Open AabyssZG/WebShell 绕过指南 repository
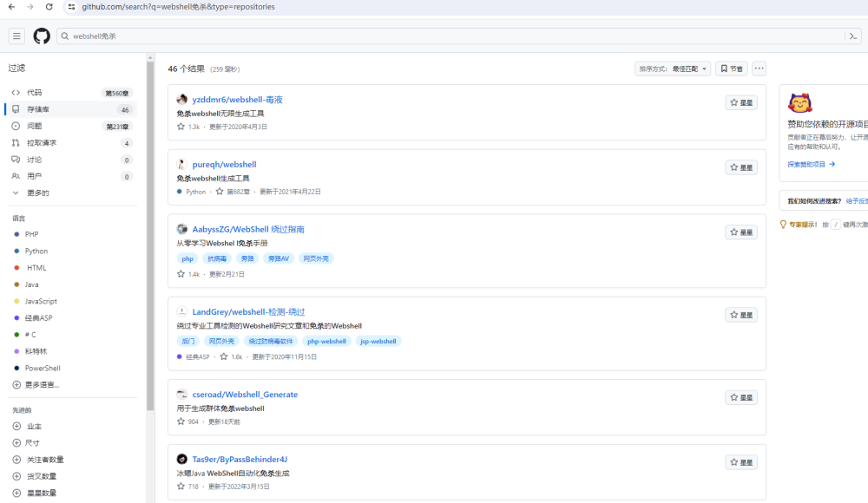The width and height of the screenshot is (868, 503). 248,229
